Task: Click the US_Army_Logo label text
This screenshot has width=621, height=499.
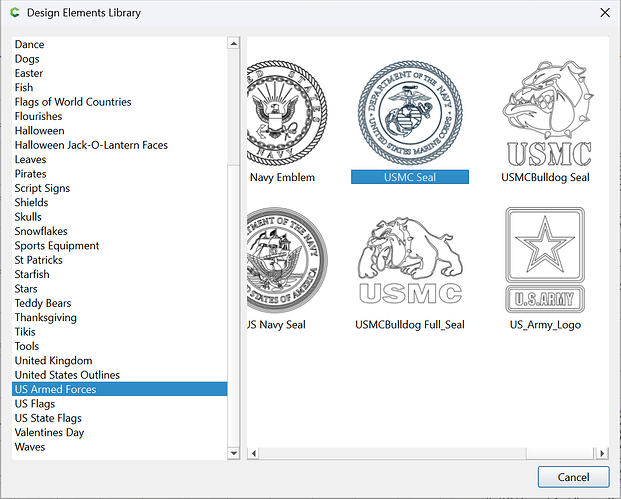Action: pyautogui.click(x=545, y=325)
